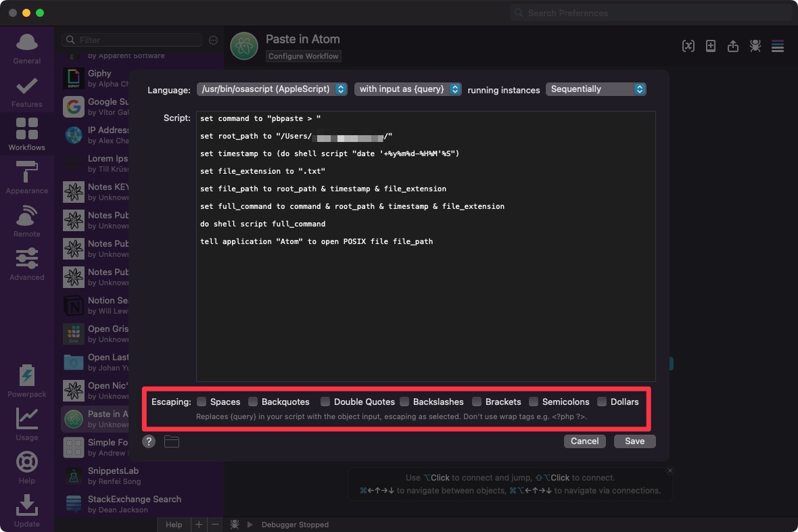This screenshot has width=798, height=532.
Task: Enable Dollars escaping checkbox
Action: tap(602, 402)
